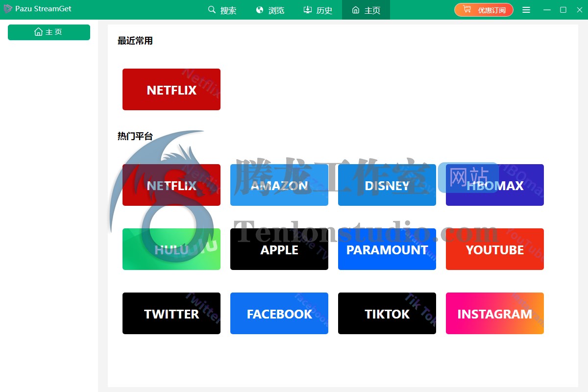Open the Facebook platform tile
Screen dimensions: 588x392
coord(279,314)
